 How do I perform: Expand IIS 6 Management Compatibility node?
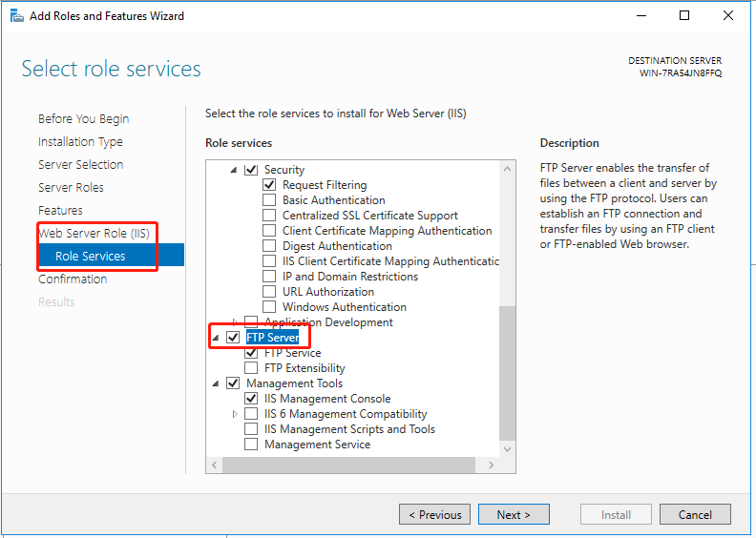point(235,414)
